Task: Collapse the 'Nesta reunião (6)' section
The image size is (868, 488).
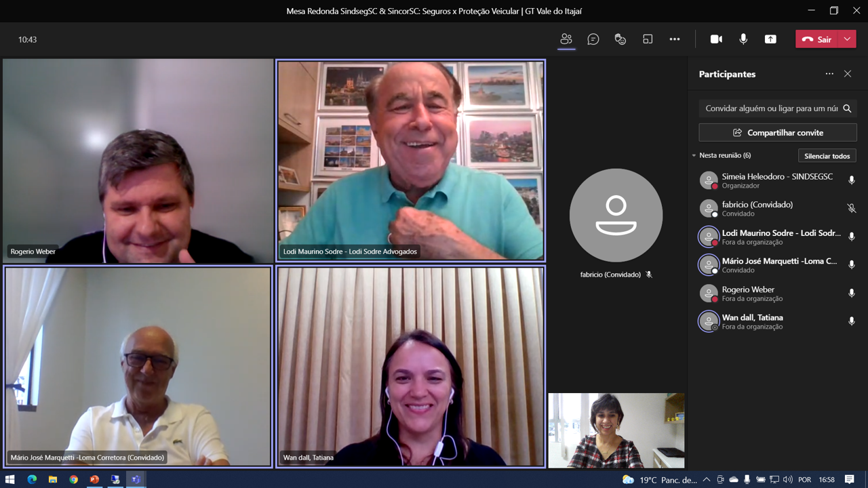Action: click(694, 156)
